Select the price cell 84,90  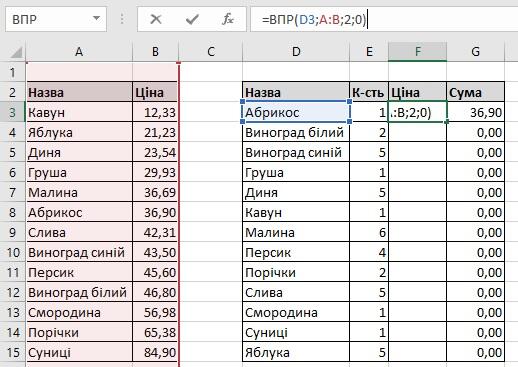click(155, 352)
